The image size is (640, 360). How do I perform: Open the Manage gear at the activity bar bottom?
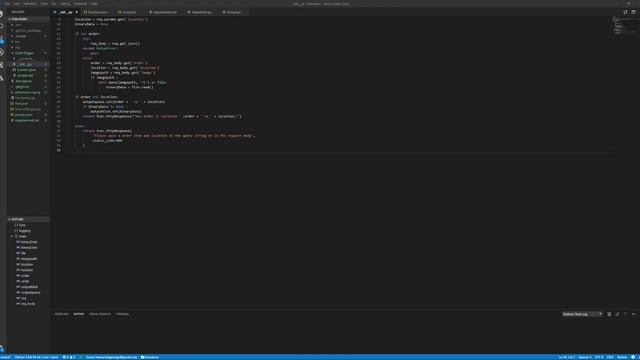(2, 348)
